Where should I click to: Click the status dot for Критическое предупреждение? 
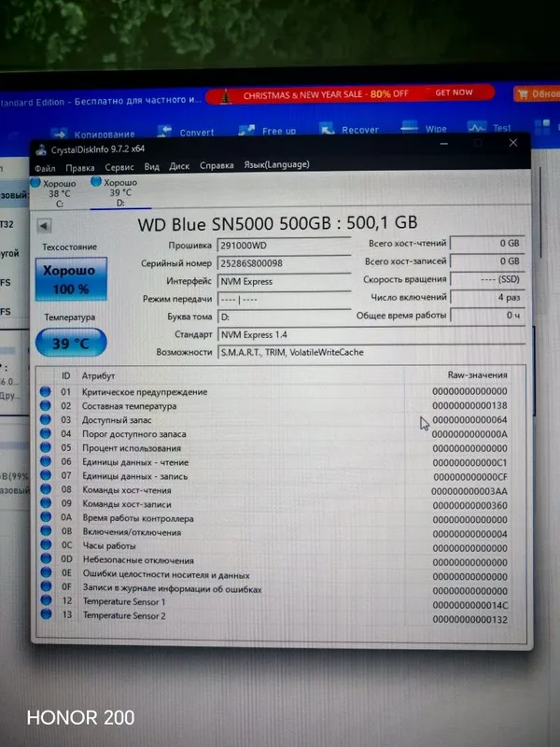click(x=45, y=391)
